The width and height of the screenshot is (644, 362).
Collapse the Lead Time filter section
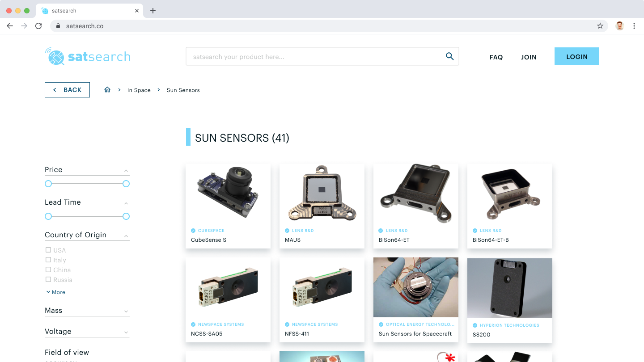[x=126, y=203]
